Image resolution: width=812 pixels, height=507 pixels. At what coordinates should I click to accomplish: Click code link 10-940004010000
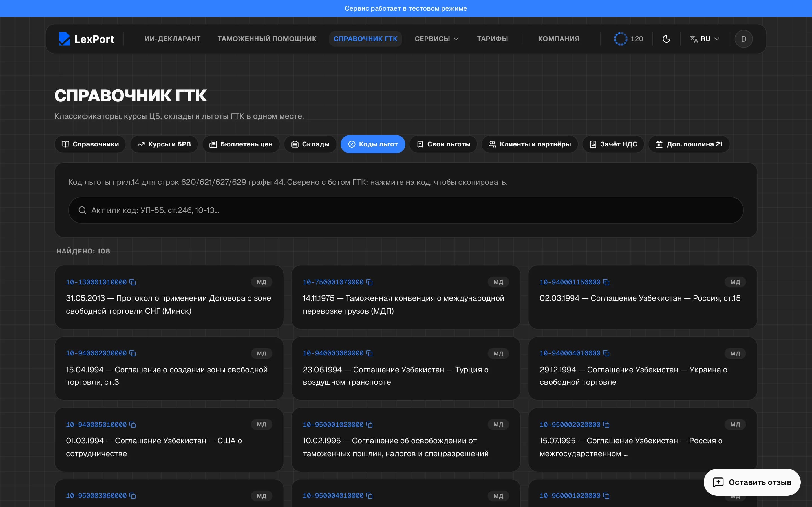(570, 353)
